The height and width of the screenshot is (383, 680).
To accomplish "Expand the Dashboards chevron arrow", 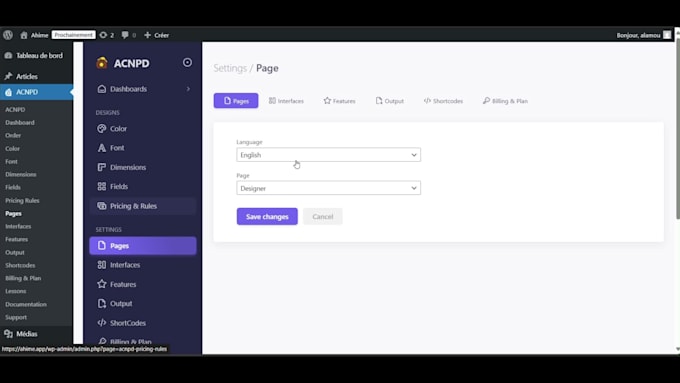I will point(188,89).
